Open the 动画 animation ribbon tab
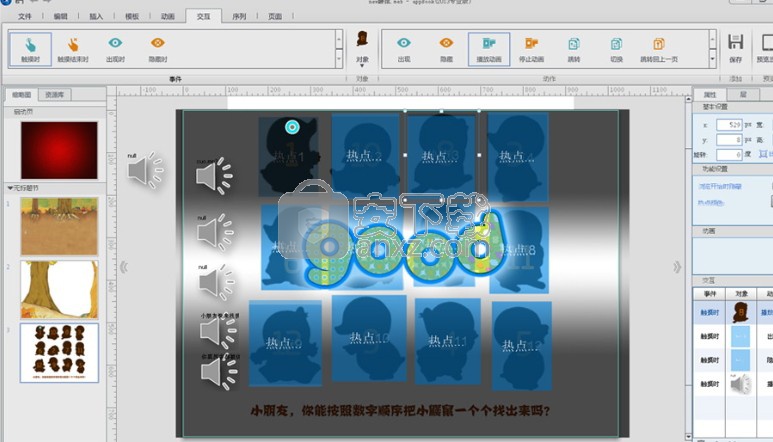Image resolution: width=773 pixels, height=442 pixels. [x=168, y=16]
